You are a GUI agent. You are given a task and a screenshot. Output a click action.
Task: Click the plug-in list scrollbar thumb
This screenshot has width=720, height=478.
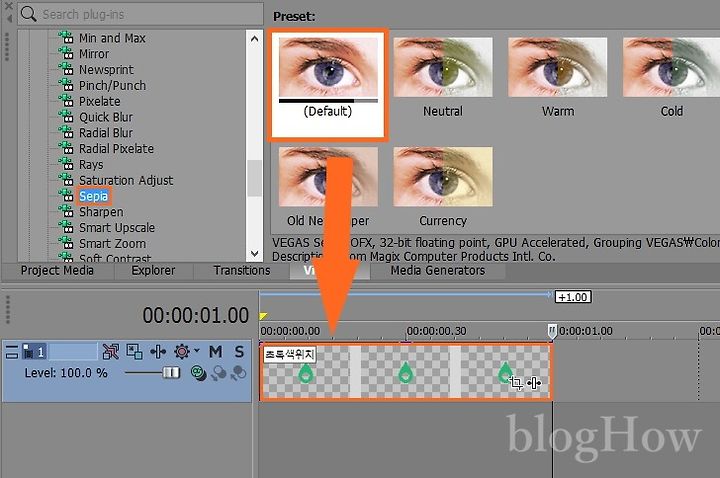tap(254, 178)
